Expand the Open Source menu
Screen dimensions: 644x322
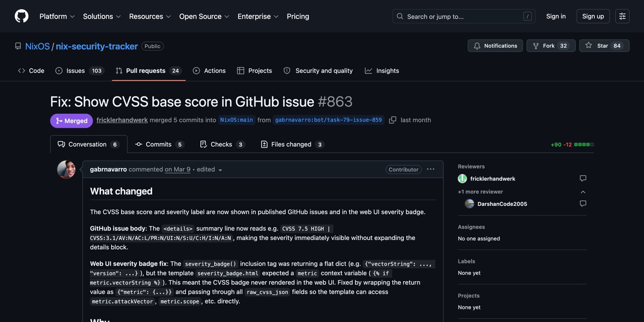204,17
